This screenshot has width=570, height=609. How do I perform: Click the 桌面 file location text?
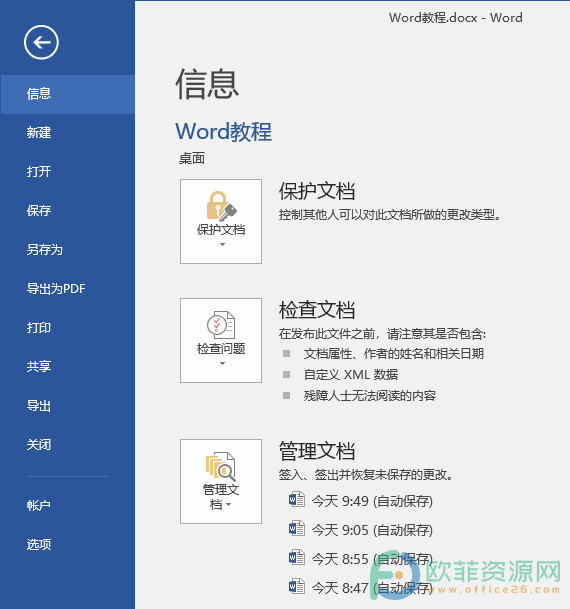pos(192,158)
